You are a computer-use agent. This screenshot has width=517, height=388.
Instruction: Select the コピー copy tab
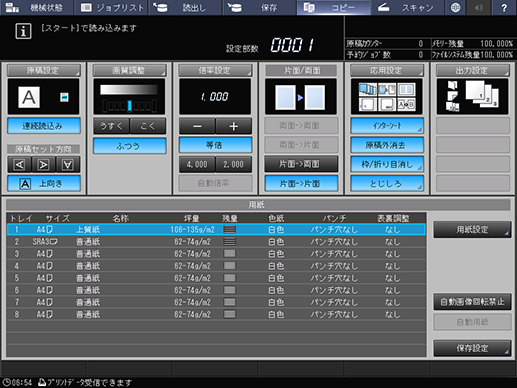(333, 7)
